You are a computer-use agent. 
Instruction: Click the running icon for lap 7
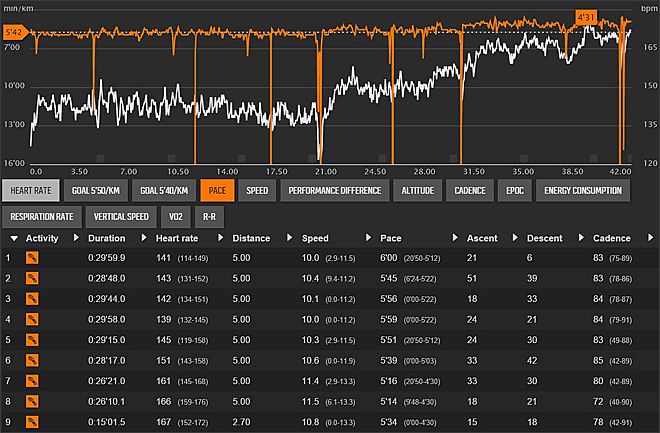point(32,381)
